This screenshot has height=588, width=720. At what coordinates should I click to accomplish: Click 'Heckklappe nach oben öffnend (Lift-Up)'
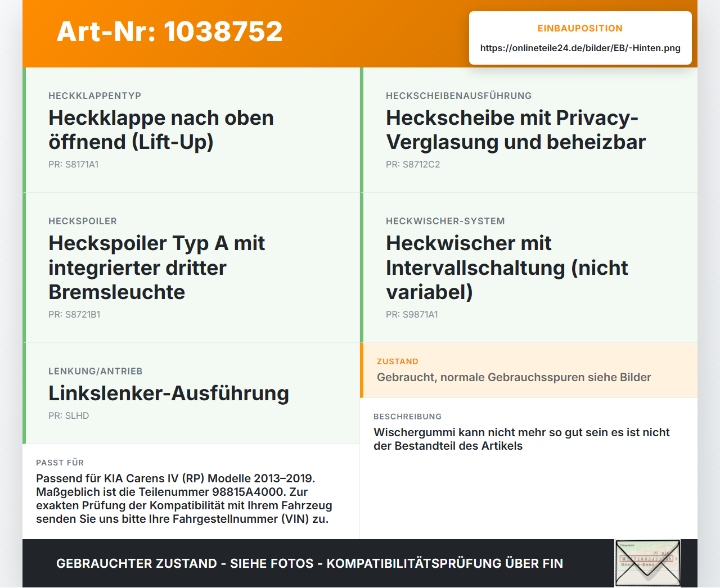161,130
